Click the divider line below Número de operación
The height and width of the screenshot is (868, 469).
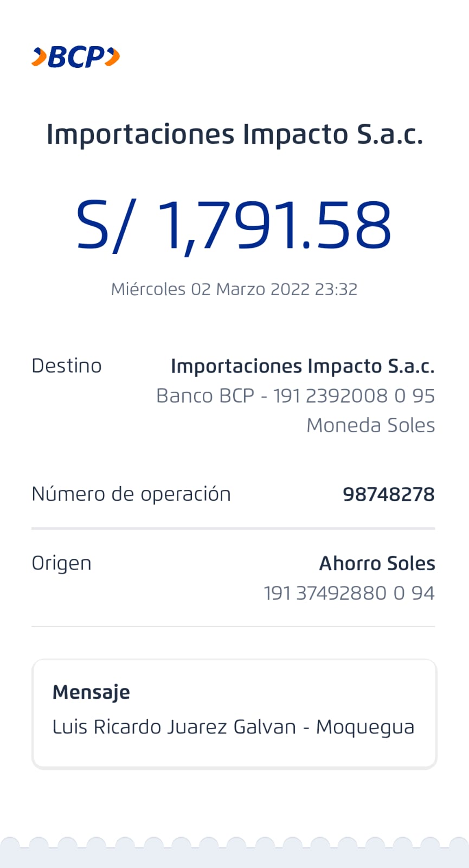233,528
